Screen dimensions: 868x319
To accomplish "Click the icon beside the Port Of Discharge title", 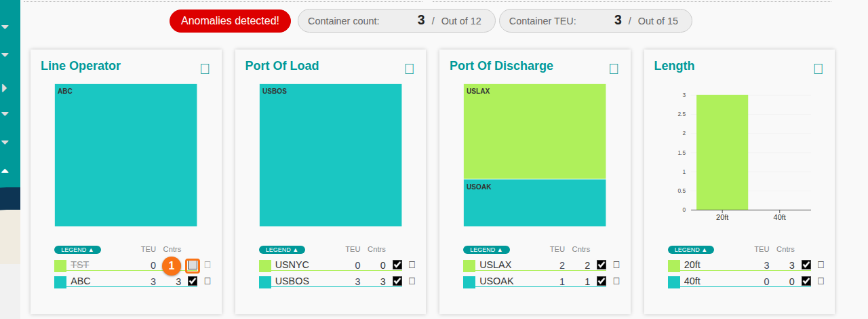I will (614, 69).
